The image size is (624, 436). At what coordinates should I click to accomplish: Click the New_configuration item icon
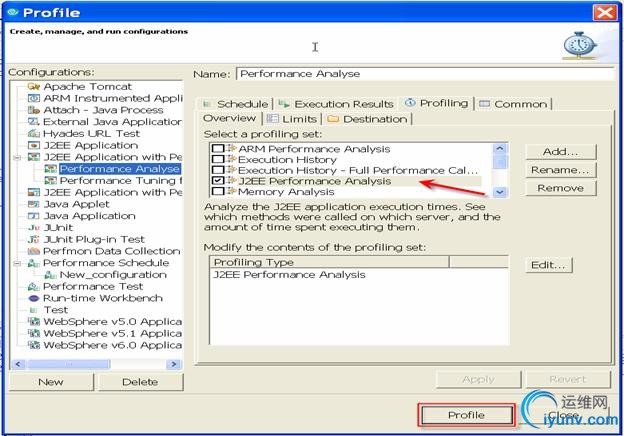51,274
